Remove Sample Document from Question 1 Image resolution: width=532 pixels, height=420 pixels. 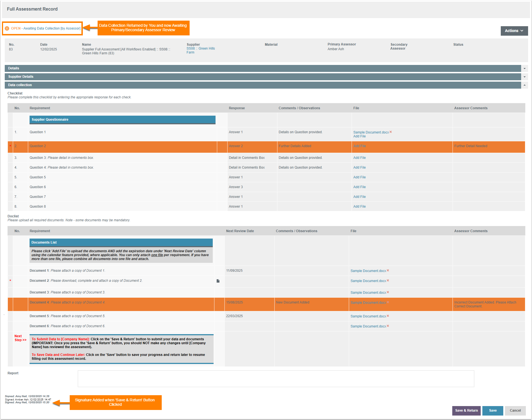tap(391, 132)
